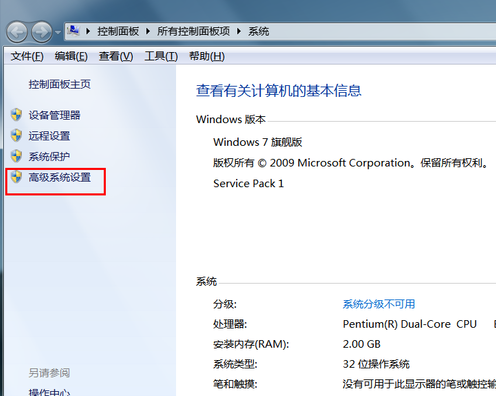Click the 系统 breadcrumb in address bar
This screenshot has width=496, height=396.
click(258, 31)
